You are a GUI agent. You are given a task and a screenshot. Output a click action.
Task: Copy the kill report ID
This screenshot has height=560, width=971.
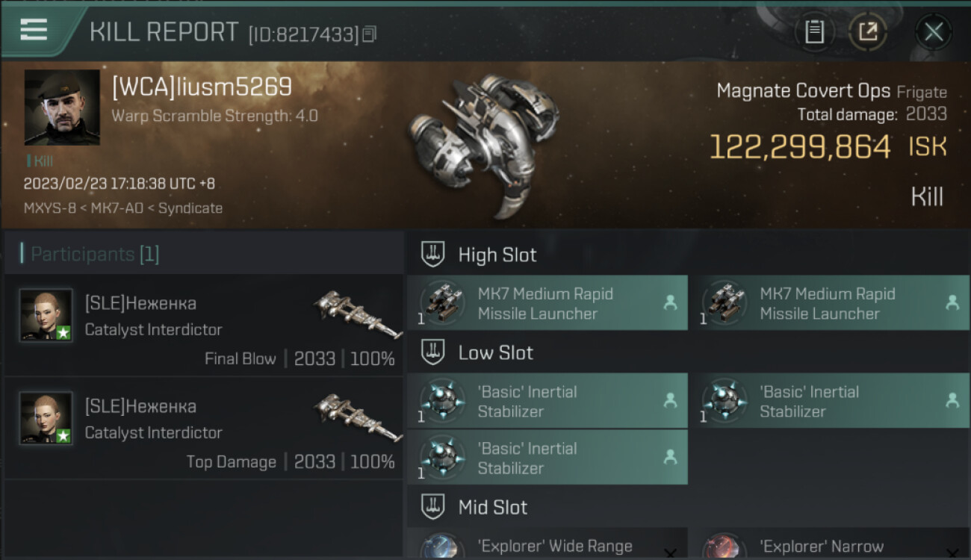coord(370,34)
